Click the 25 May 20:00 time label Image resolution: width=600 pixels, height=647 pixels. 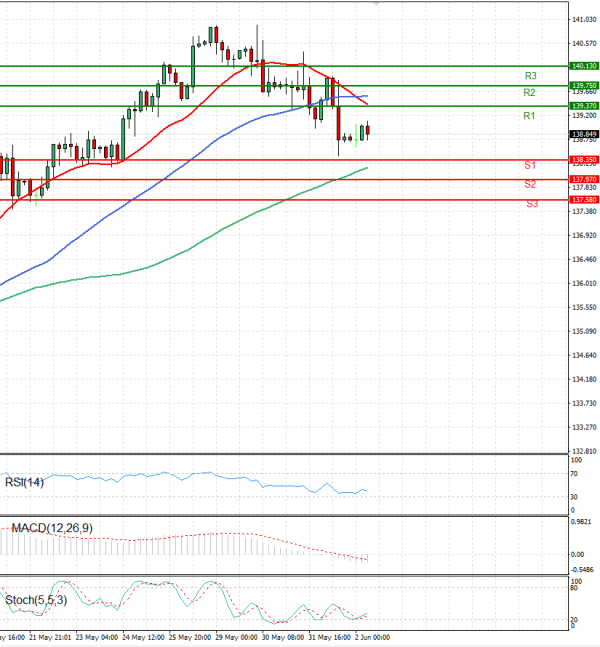190,638
